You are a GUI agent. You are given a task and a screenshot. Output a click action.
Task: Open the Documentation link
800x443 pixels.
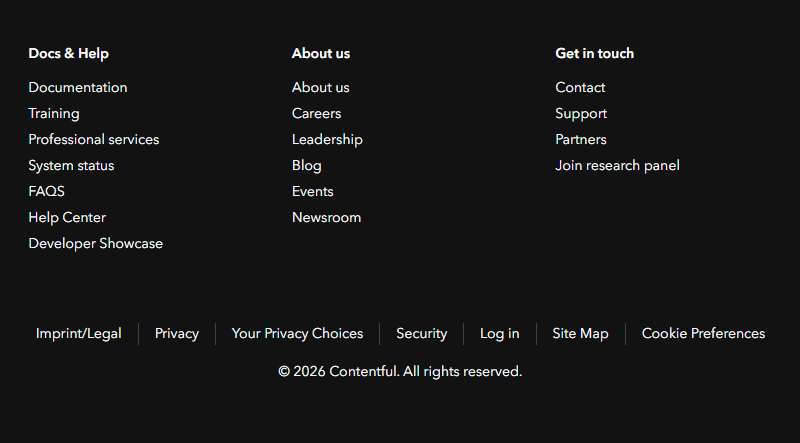pos(78,88)
